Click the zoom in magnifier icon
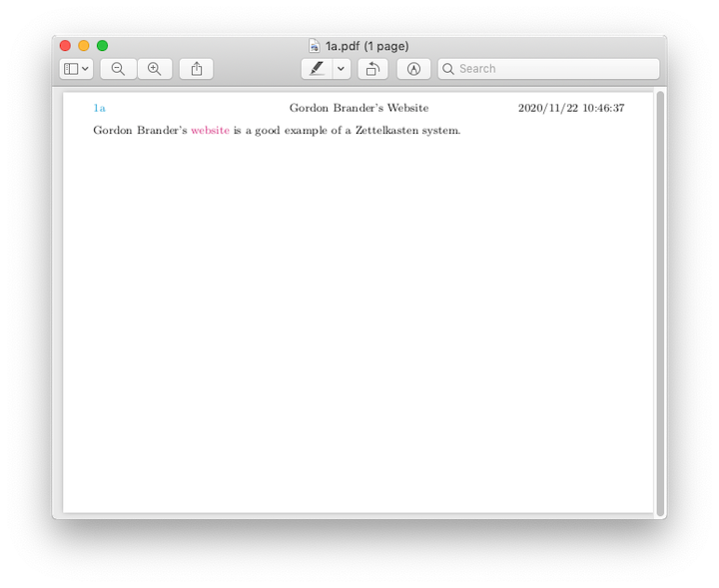Screen dimensions: 719x588 point(155,69)
